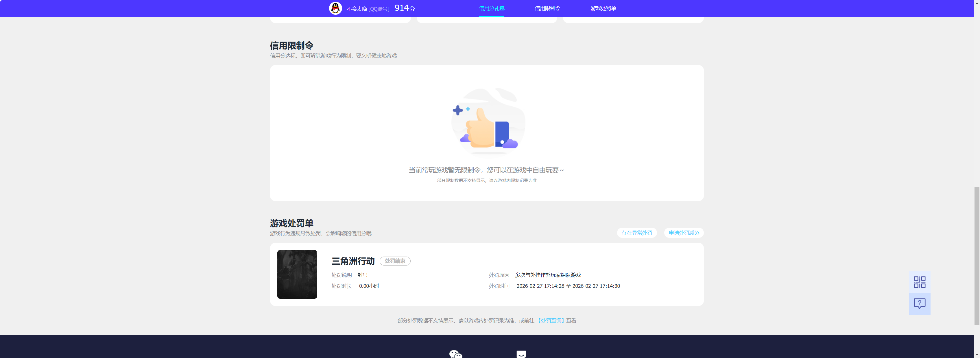
Task: Open the 处罚查询 link
Action: click(551, 320)
